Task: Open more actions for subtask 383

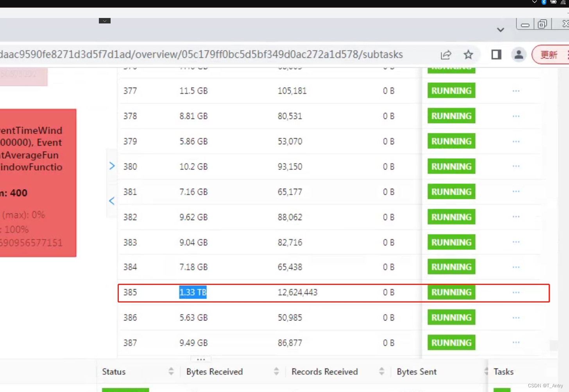Action: click(516, 242)
